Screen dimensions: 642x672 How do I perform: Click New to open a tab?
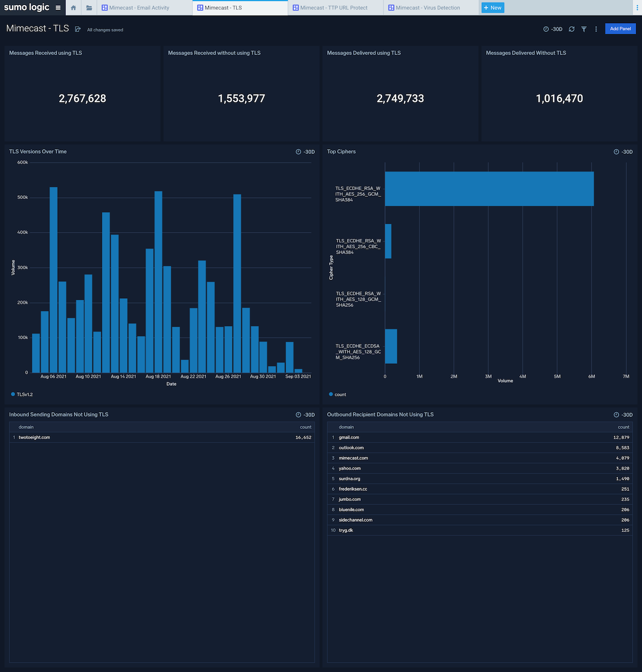[492, 8]
